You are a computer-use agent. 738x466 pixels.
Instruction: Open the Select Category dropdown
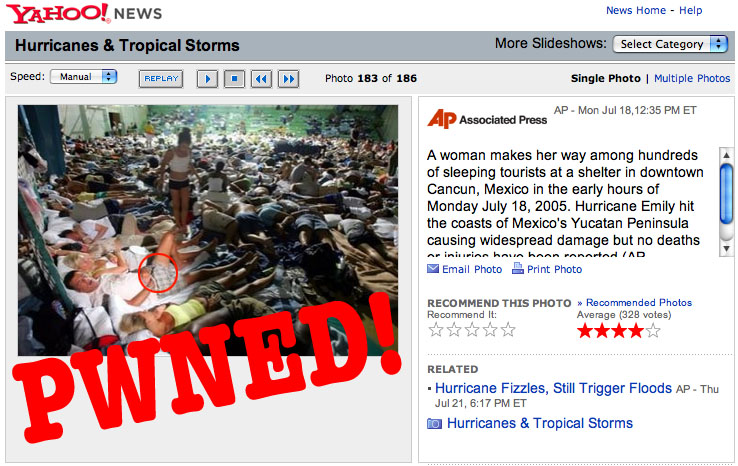point(670,44)
